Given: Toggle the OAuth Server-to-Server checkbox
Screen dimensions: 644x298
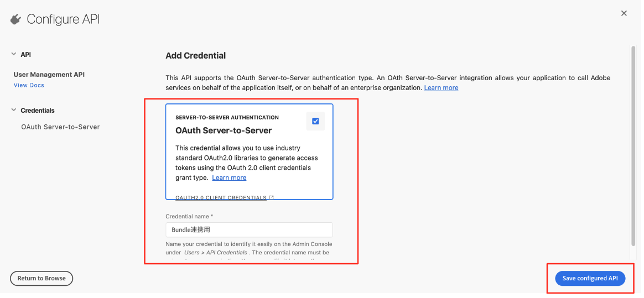Looking at the screenshot, I should coord(315,121).
